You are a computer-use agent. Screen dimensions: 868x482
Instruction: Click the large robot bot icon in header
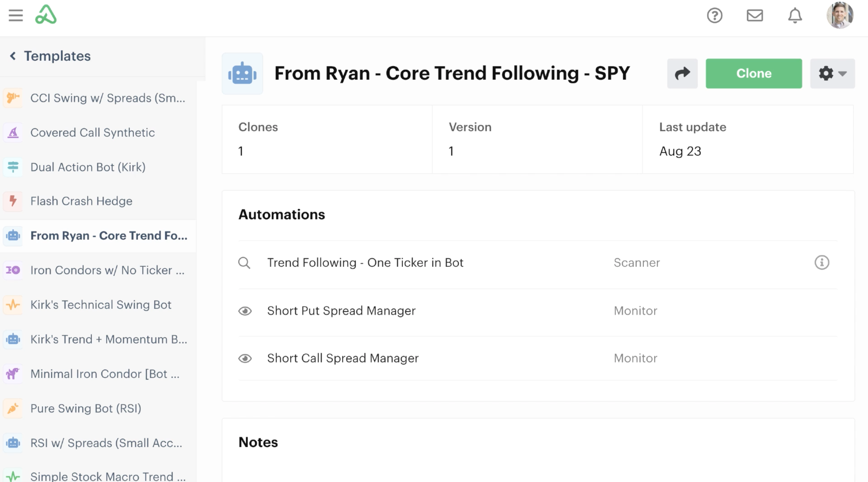click(x=242, y=74)
